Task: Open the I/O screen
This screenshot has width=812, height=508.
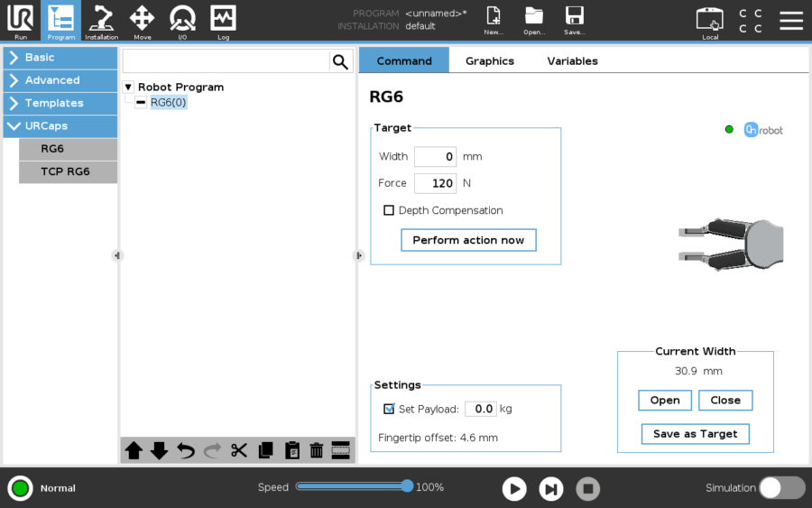Action: coord(182,21)
